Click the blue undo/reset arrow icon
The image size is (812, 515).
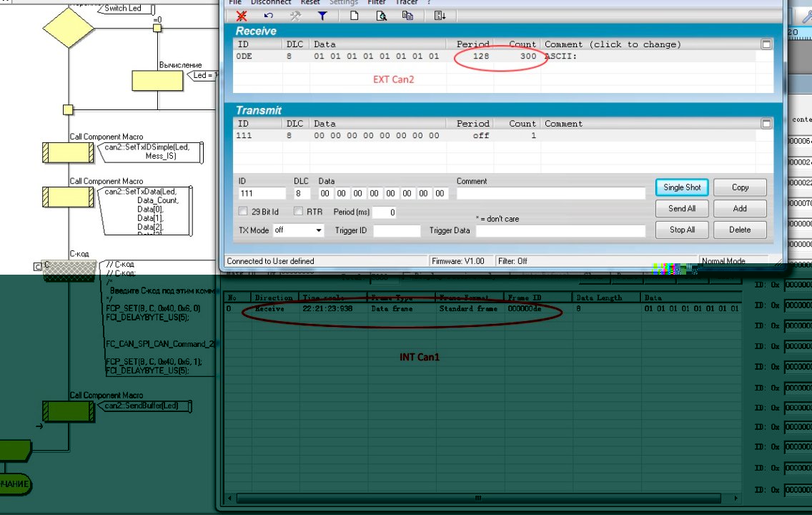[268, 16]
